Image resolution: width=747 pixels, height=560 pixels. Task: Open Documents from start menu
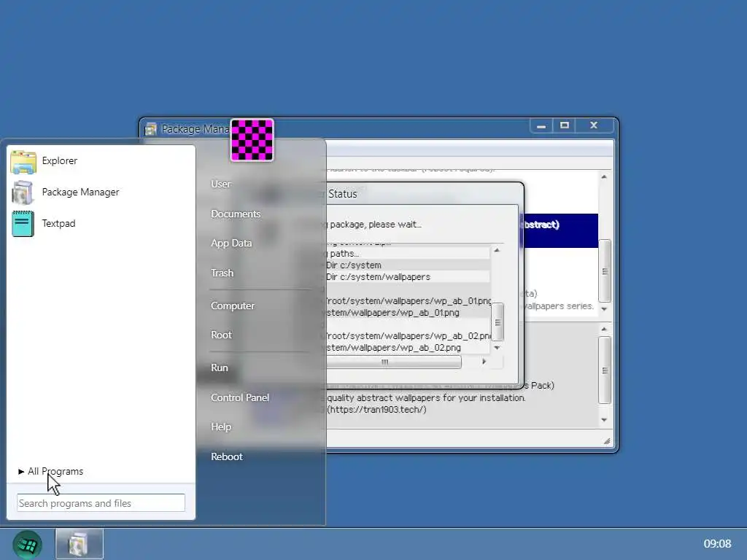tap(236, 214)
